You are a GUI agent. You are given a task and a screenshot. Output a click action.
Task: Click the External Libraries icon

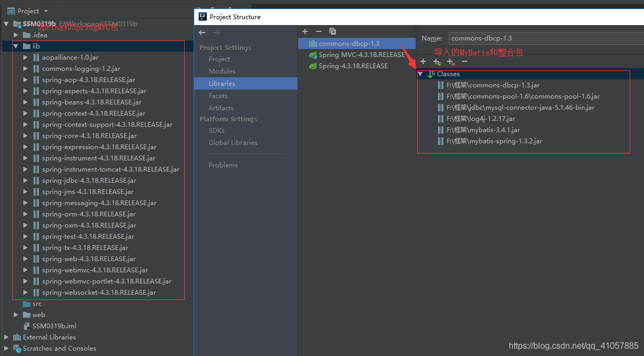(17, 337)
